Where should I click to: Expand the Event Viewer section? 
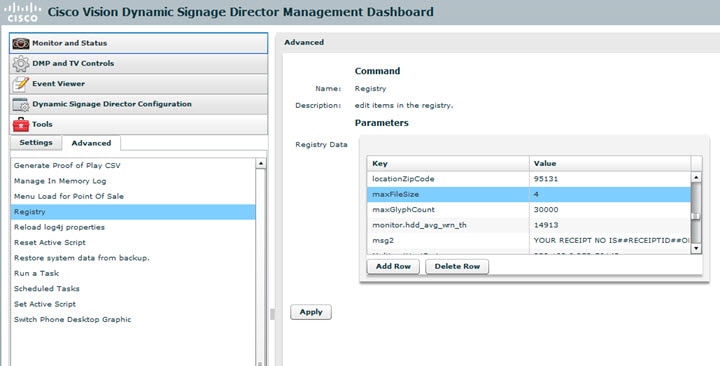(138, 84)
